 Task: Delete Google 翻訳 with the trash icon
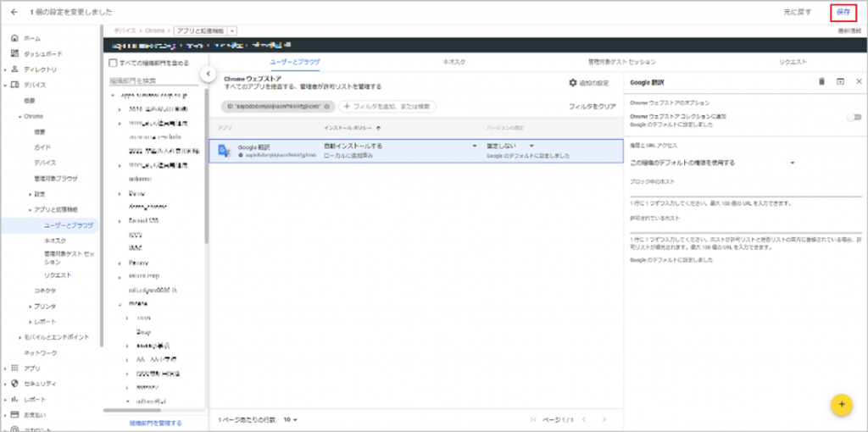pos(821,81)
